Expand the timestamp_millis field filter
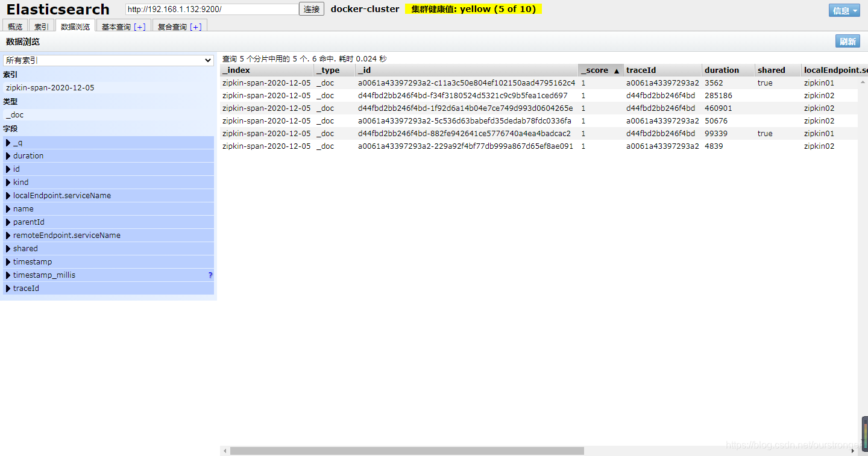The image size is (868, 456). tap(108, 275)
